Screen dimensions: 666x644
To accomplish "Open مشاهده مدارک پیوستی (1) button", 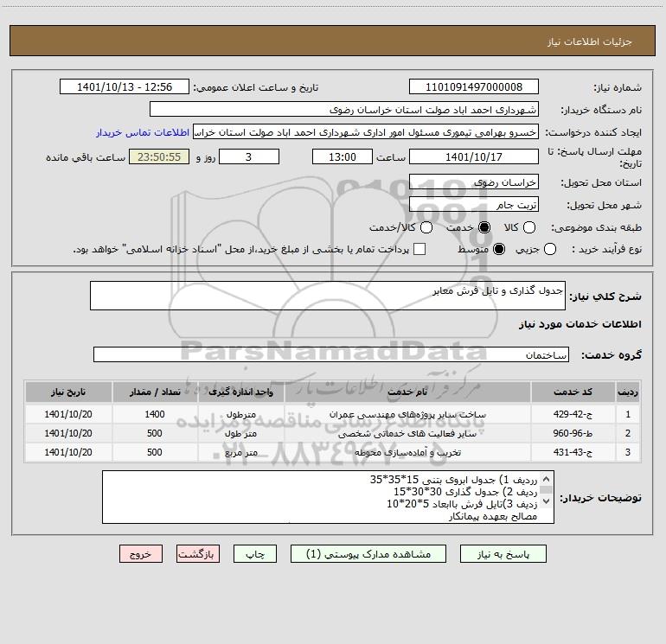I will (x=368, y=554).
